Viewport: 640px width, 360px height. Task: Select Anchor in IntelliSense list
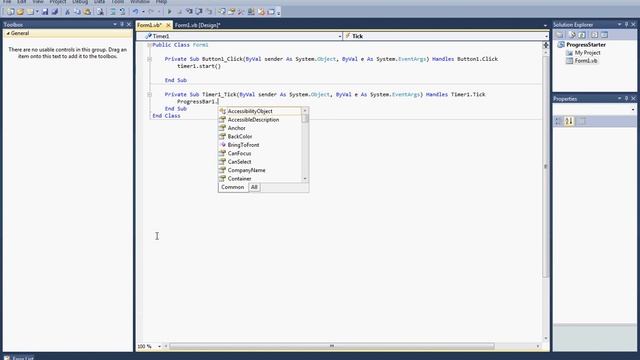[260, 128]
